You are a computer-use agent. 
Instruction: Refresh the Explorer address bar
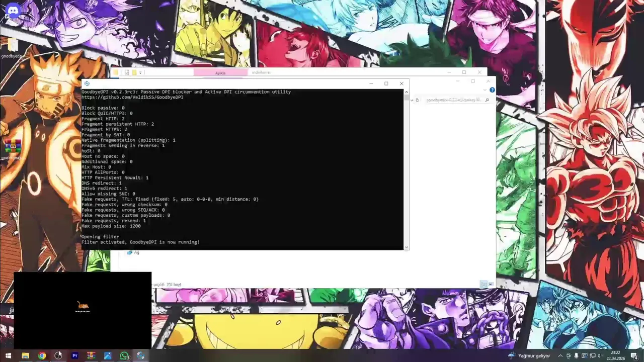tap(417, 100)
